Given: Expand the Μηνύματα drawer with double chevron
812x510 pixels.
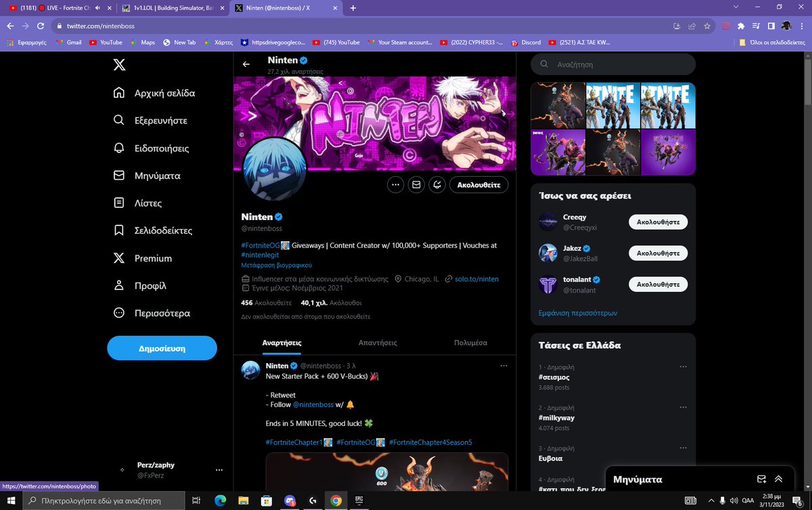Looking at the screenshot, I should click(779, 479).
